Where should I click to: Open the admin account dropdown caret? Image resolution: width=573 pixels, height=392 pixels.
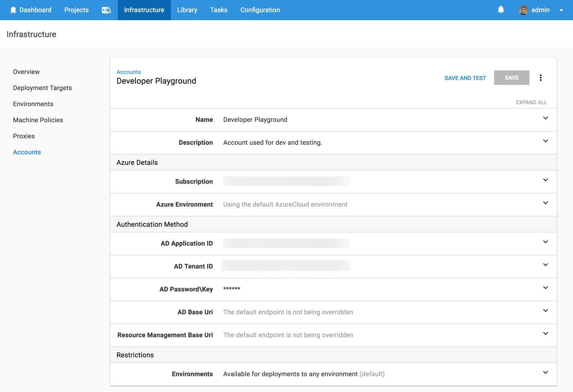pos(562,10)
